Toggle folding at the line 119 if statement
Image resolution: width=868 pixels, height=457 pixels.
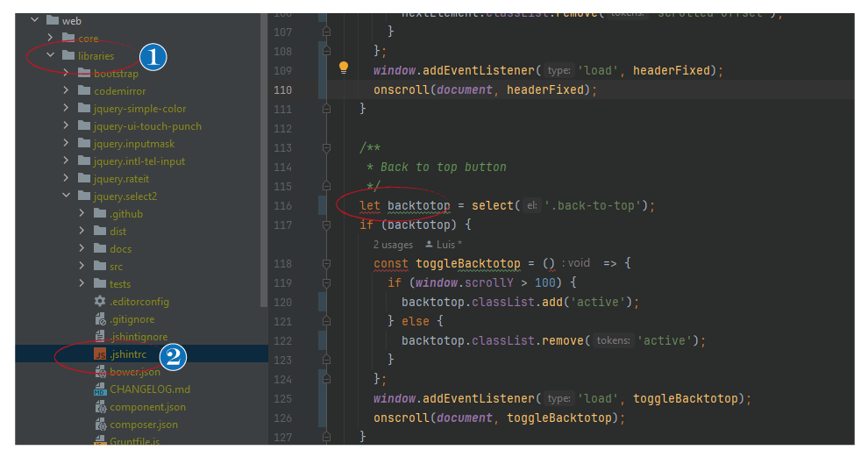click(327, 283)
